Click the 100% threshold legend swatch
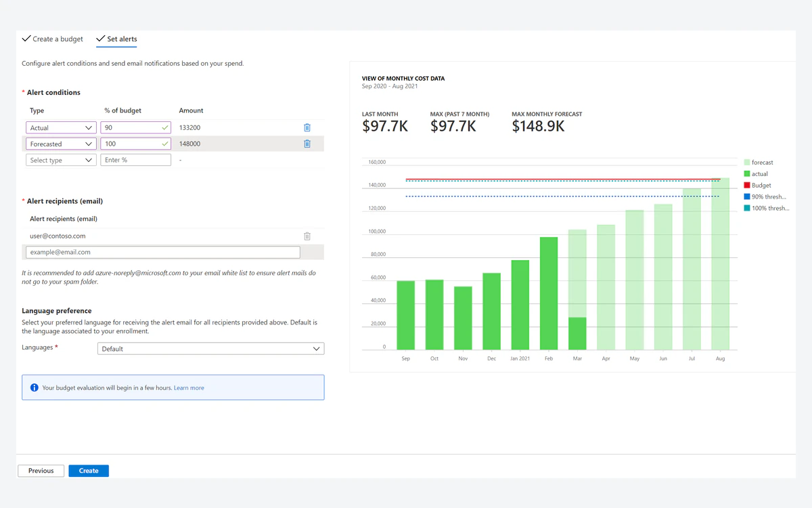Image resolution: width=812 pixels, height=508 pixels. click(747, 208)
